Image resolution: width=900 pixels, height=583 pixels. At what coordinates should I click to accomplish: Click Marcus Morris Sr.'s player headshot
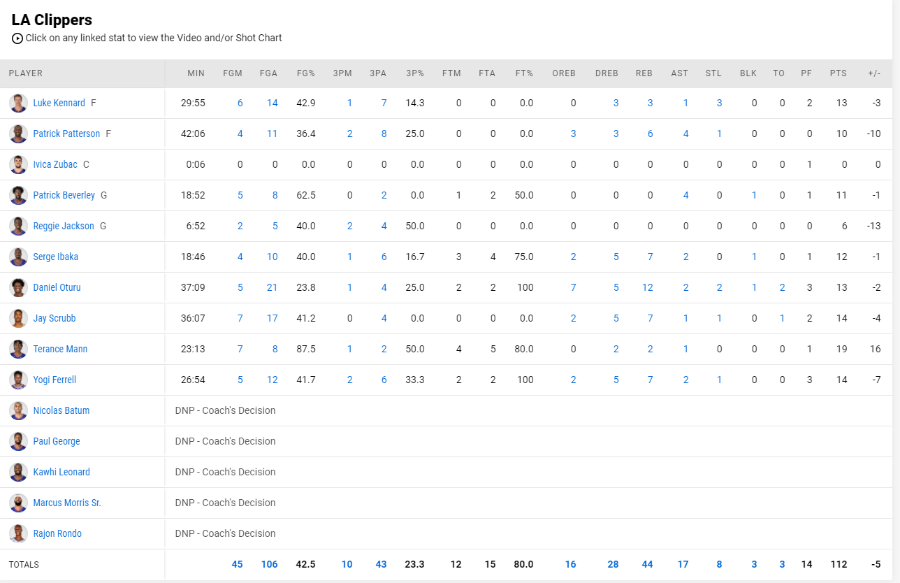tap(18, 503)
